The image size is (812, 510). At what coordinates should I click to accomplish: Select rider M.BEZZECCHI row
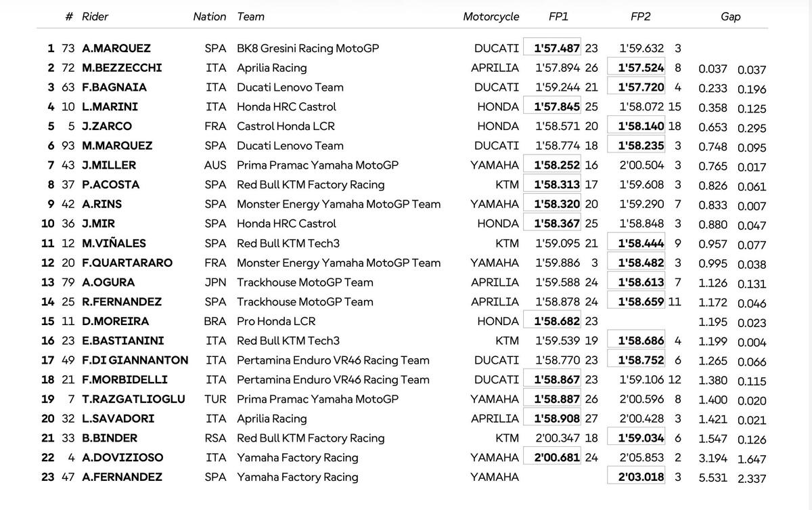pyautogui.click(x=122, y=68)
